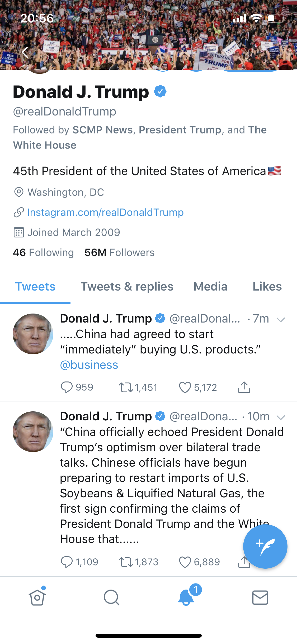Expand options chevron on 7m tweet
The width and height of the screenshot is (297, 644).
(x=280, y=320)
